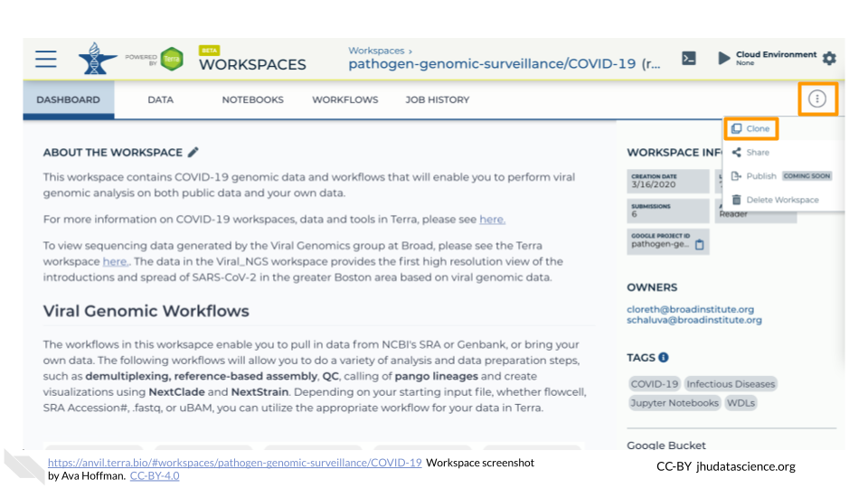Click the Publish icon in menu
Viewport: 868px width, 488px height.
pyautogui.click(x=736, y=176)
